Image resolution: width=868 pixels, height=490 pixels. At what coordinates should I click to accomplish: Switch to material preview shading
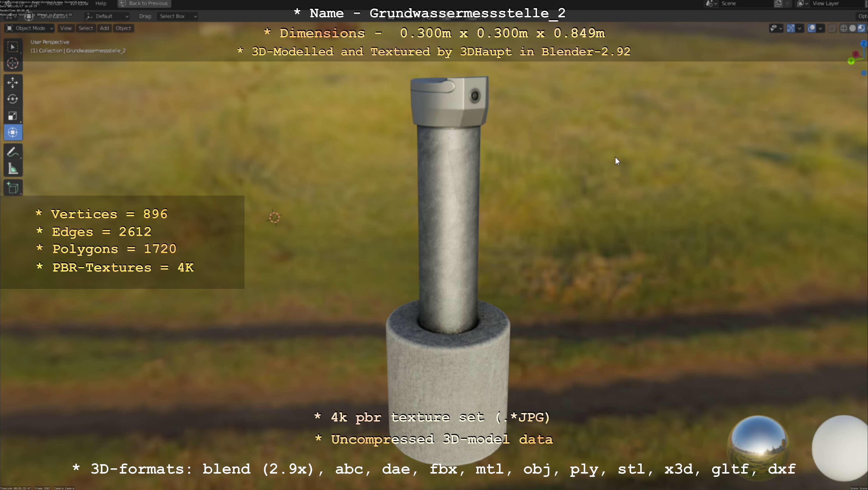pyautogui.click(x=861, y=28)
